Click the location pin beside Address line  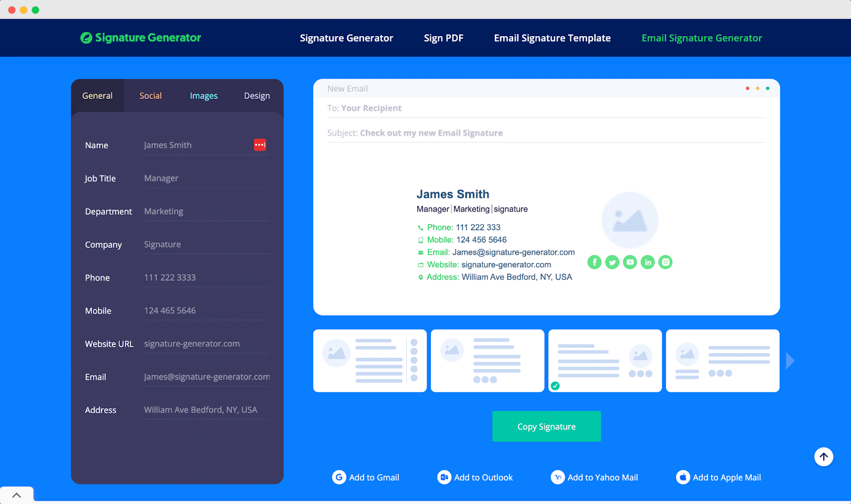click(421, 278)
